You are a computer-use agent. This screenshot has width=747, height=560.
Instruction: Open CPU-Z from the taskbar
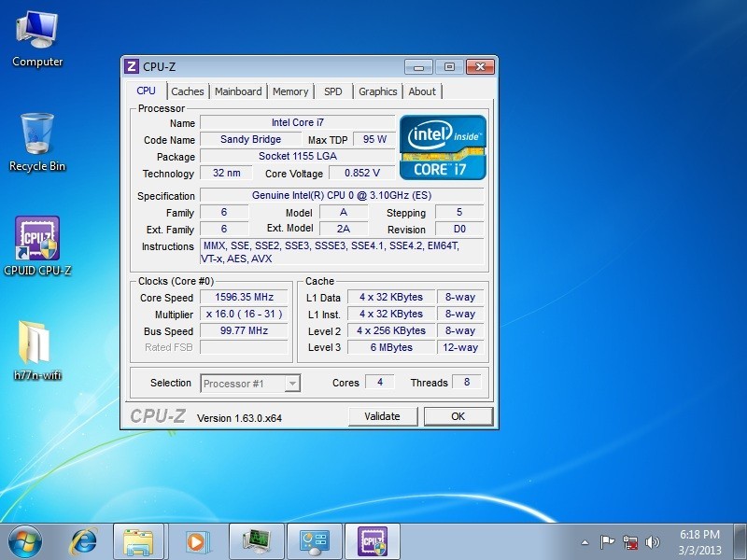(x=373, y=540)
